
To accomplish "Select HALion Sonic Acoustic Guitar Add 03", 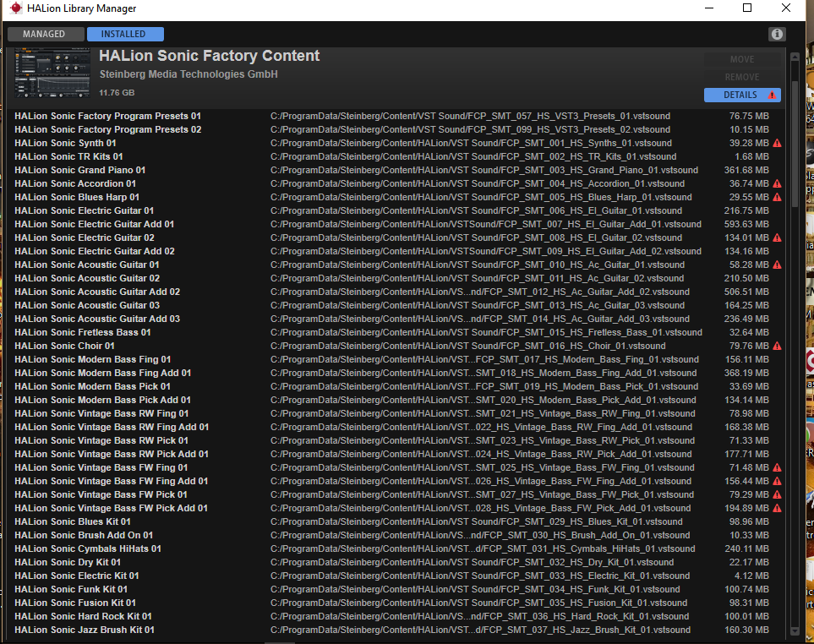I will point(396,319).
